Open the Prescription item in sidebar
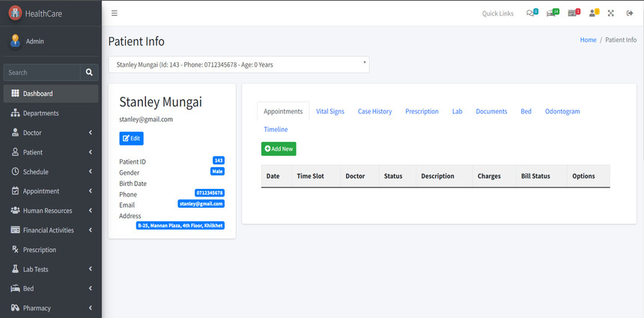Screen dimensions: 644x318 [39, 250]
